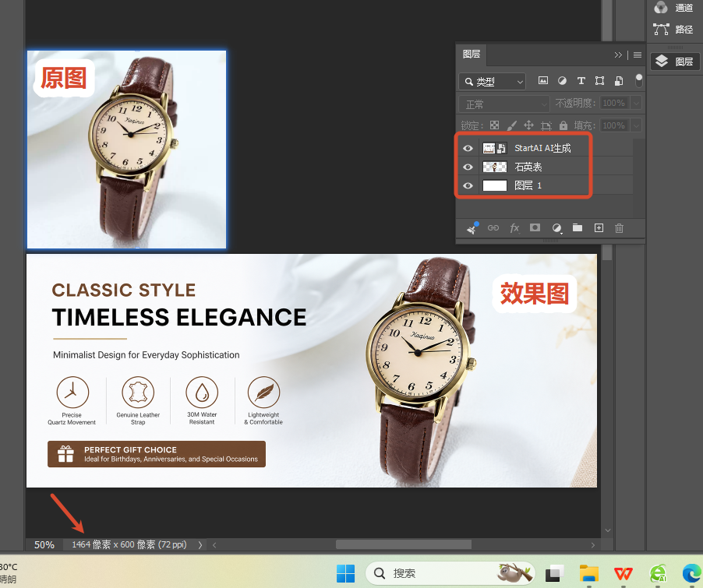Expand status bar info options arrow
The width and height of the screenshot is (703, 588).
coord(200,545)
